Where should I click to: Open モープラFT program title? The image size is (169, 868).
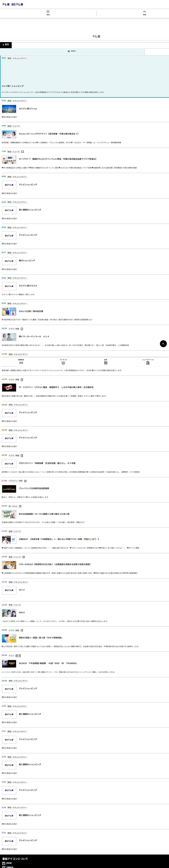[x=58, y=159]
